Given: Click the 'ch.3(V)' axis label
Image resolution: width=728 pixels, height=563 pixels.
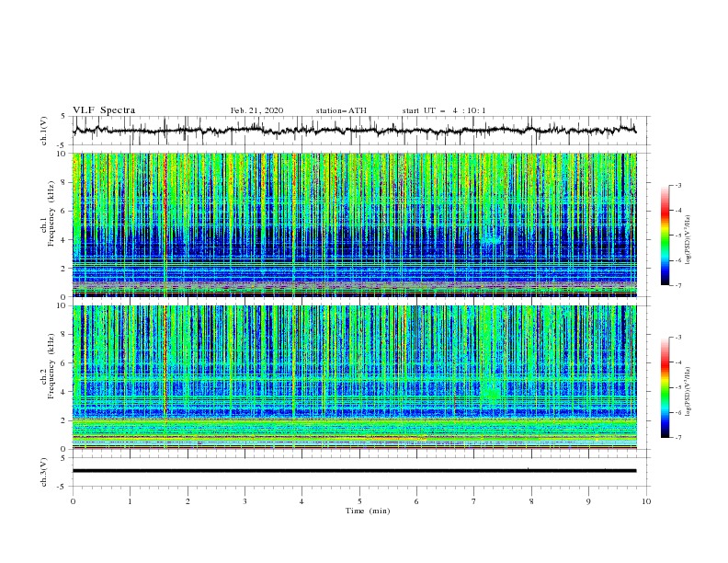Looking at the screenshot, I should 44,472.
